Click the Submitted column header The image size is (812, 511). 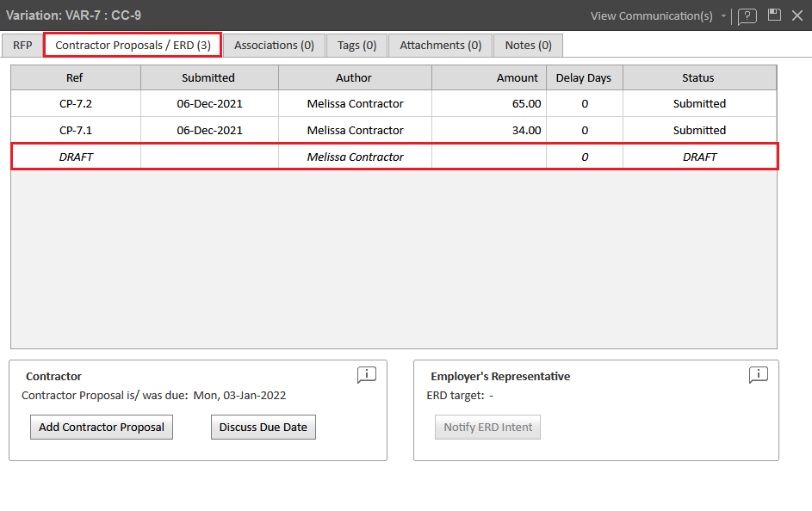click(208, 77)
